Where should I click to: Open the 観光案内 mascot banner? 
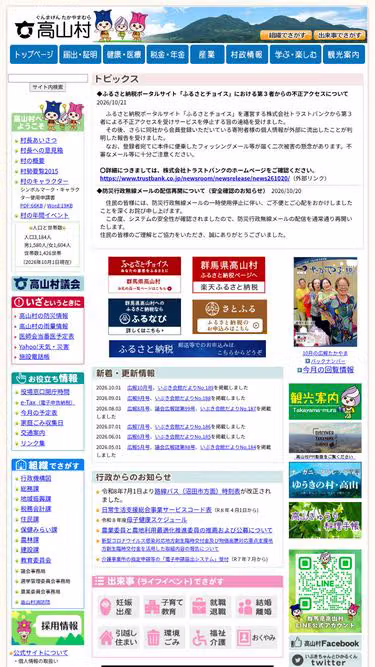coord(325,402)
